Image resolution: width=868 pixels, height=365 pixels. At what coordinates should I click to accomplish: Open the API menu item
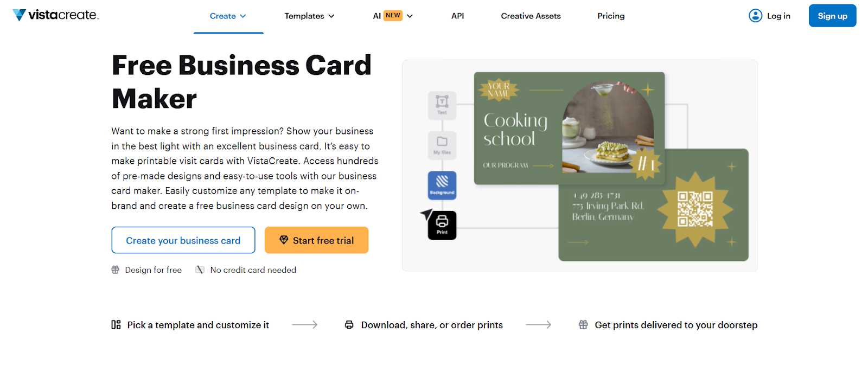click(x=457, y=16)
